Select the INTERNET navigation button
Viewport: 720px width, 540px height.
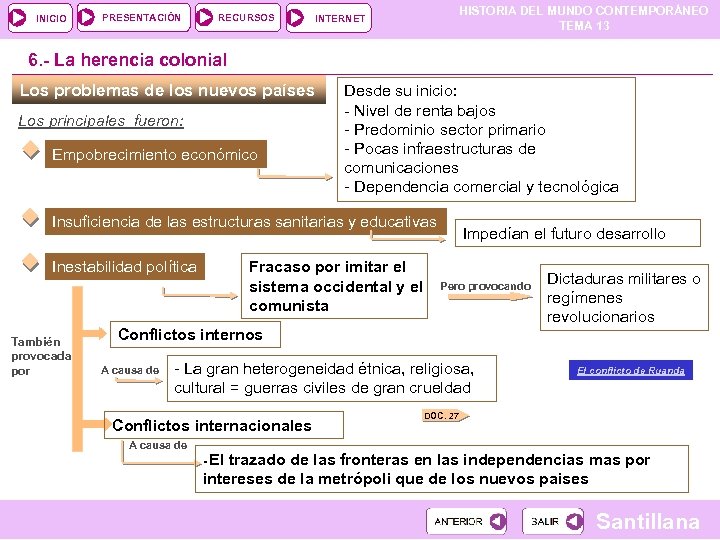tap(328, 18)
